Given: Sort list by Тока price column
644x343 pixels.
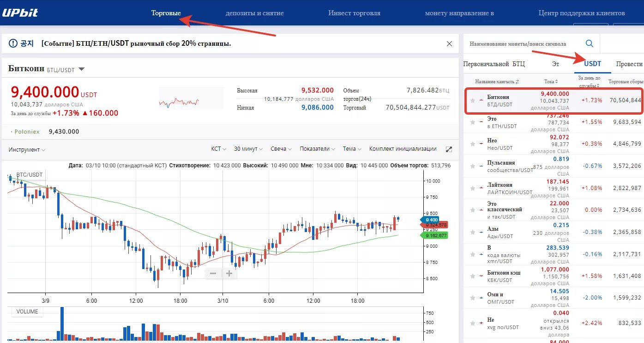Looking at the screenshot, I should 551,81.
